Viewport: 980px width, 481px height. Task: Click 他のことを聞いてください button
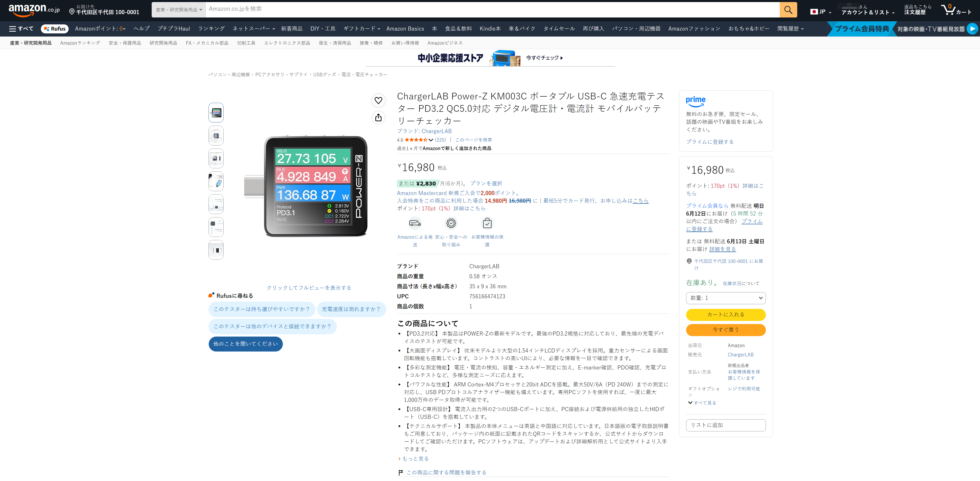point(245,344)
